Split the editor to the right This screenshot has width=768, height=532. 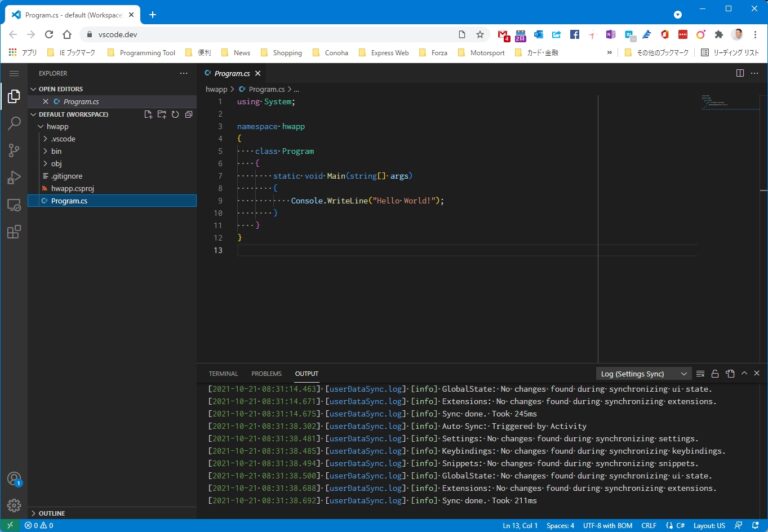[x=740, y=73]
